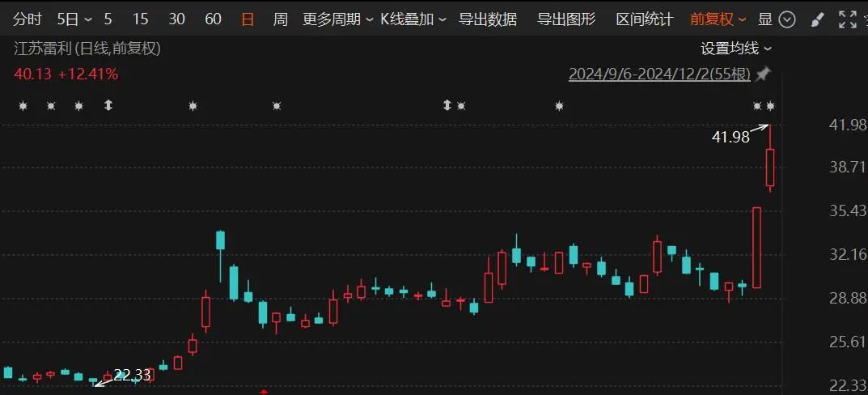This screenshot has height=395, width=868.
Task: Click the rightmost event marker above the 41.98 candle
Action: [x=771, y=105]
